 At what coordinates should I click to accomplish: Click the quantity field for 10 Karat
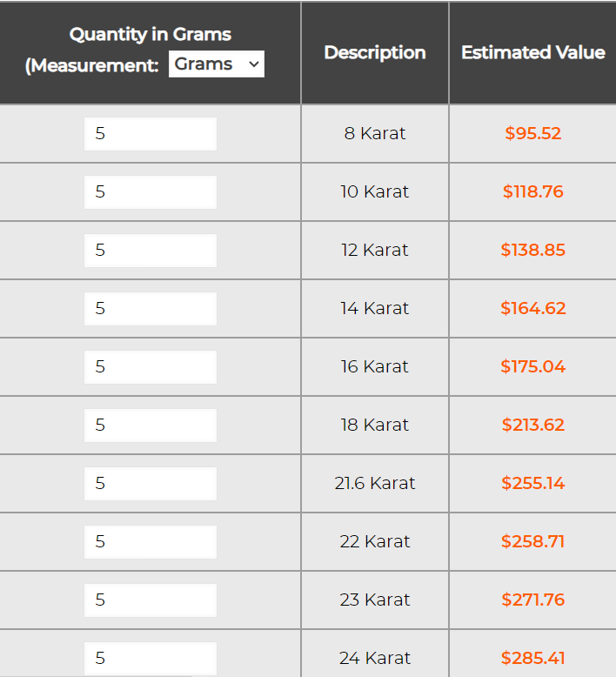(151, 192)
